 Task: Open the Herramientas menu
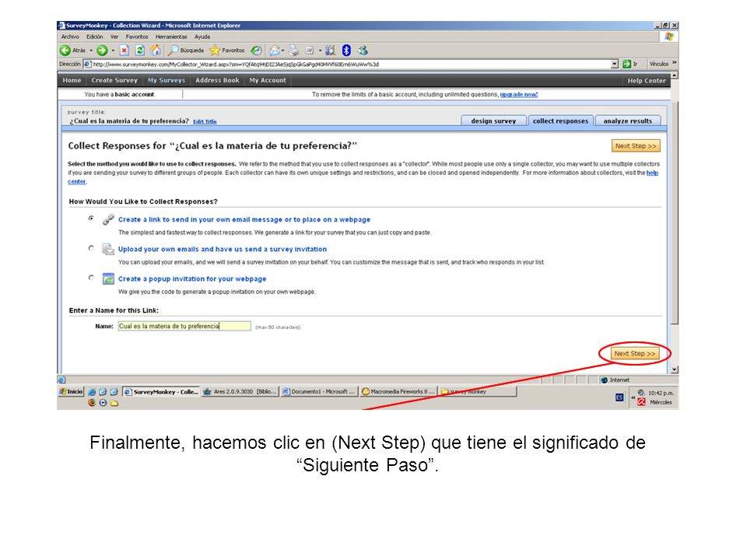171,37
